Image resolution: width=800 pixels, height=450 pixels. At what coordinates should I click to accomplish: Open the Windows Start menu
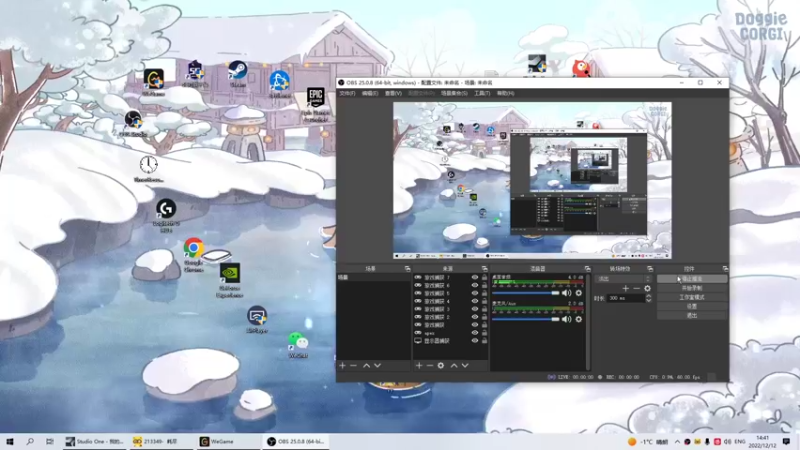10,441
